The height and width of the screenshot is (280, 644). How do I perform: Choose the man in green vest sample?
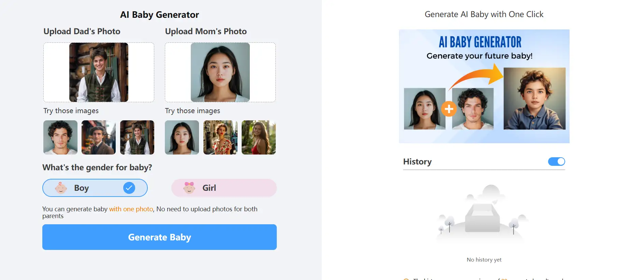137,137
